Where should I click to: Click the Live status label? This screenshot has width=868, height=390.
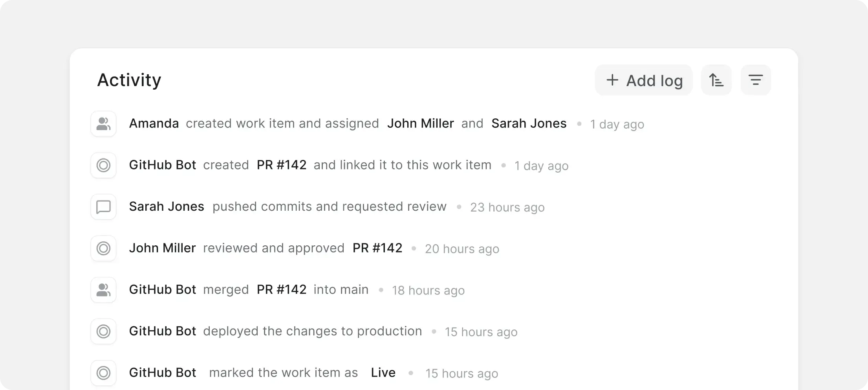pos(383,372)
